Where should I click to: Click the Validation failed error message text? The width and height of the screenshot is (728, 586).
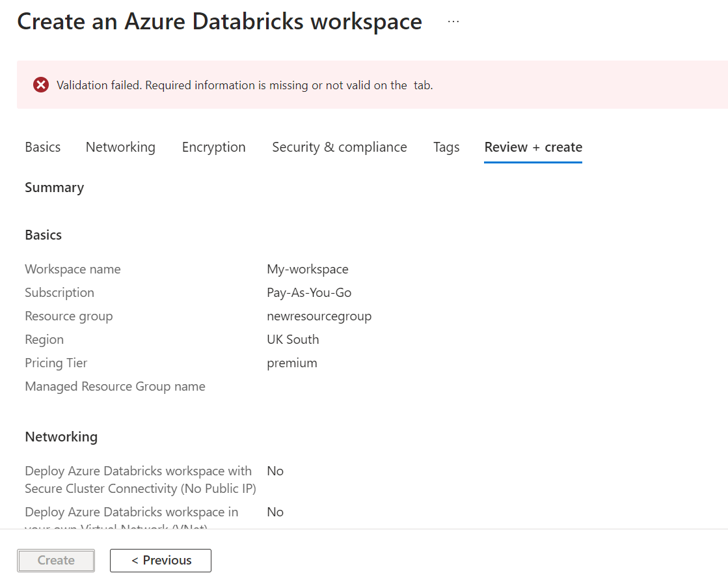(245, 85)
